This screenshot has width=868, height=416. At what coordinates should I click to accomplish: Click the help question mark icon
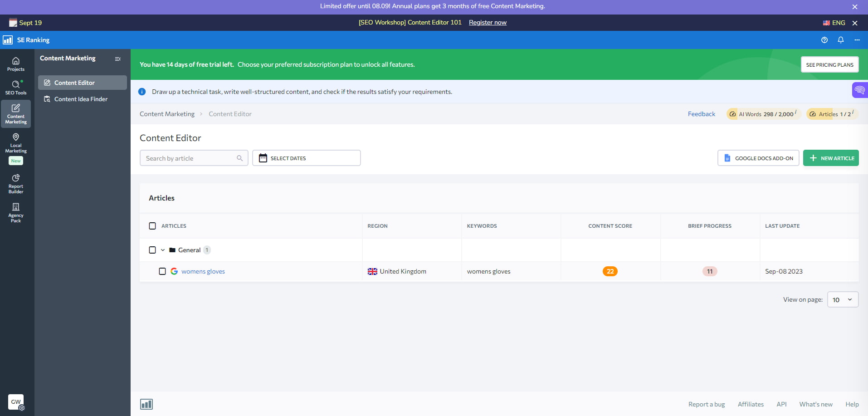coord(824,40)
